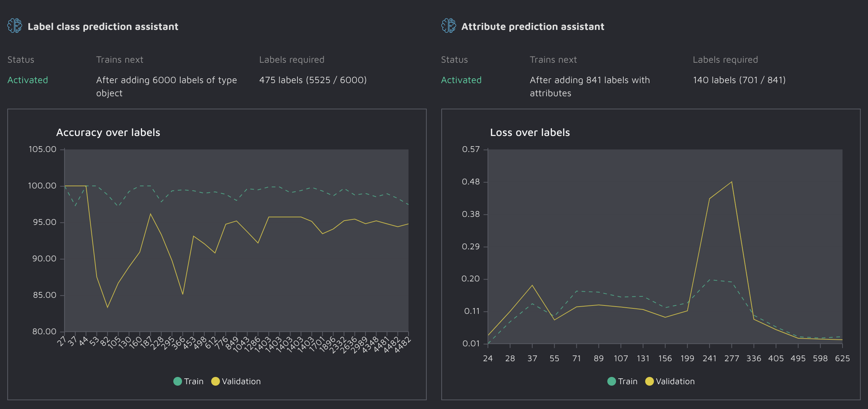The image size is (868, 409).
Task: Toggle Train series in Accuracy chart legend
Action: click(193, 381)
